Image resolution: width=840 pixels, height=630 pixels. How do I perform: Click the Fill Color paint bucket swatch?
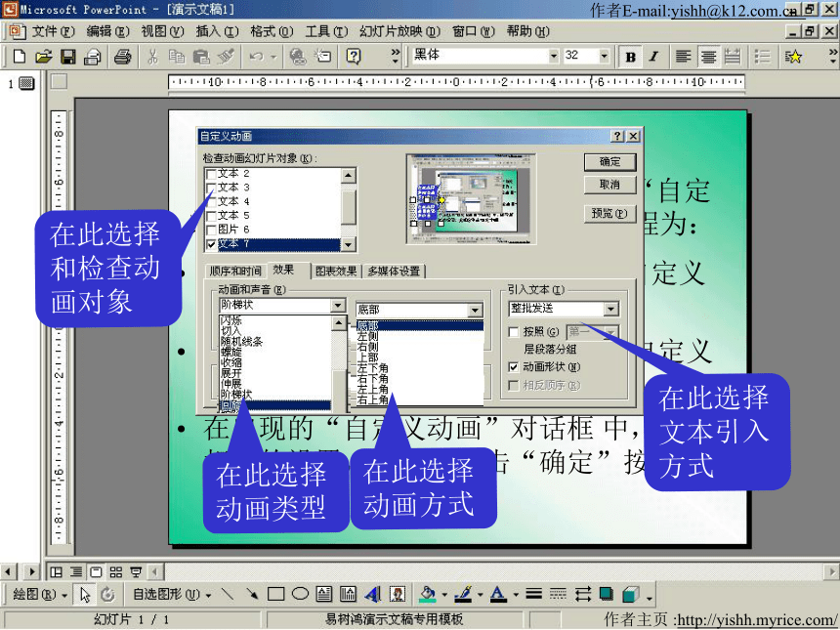[x=428, y=594]
